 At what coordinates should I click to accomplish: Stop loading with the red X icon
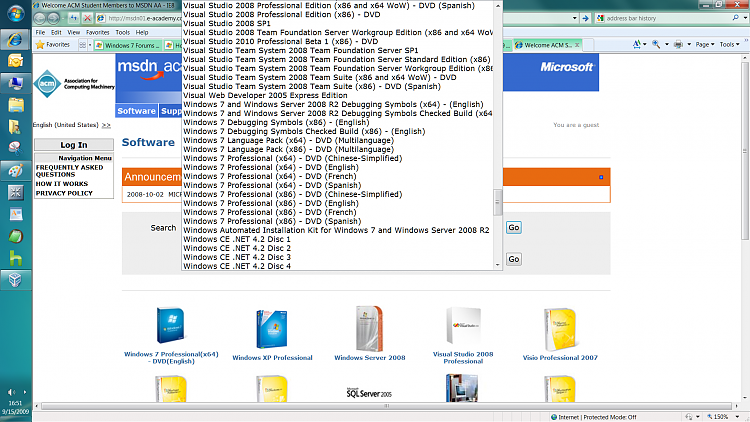(87, 18)
